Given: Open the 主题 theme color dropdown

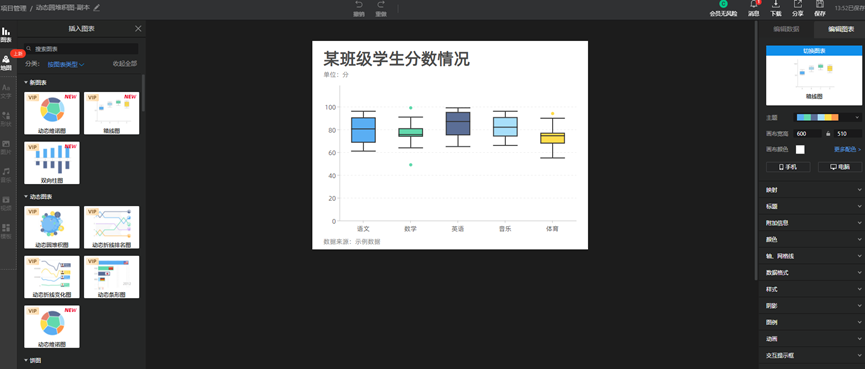Looking at the screenshot, I should tap(827, 117).
